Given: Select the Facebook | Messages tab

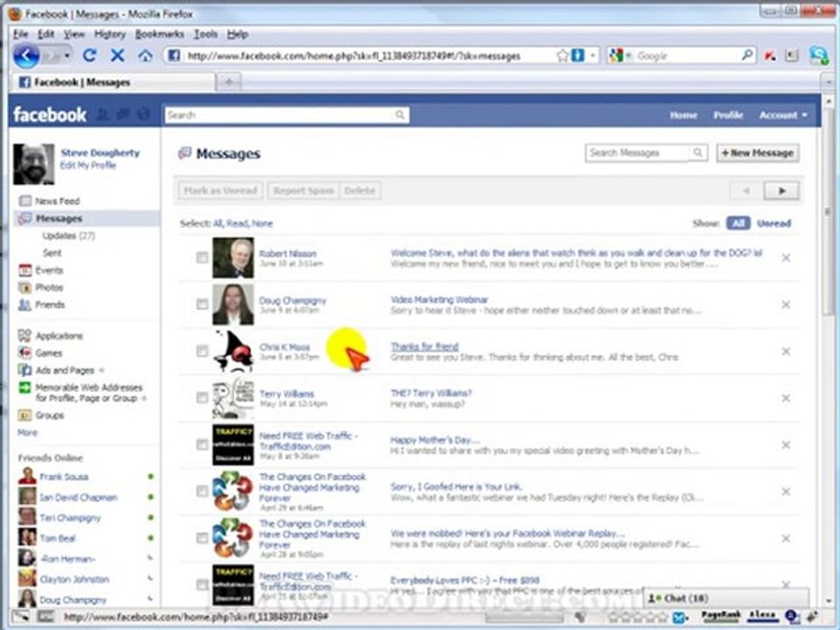Looking at the screenshot, I should click(x=113, y=82).
